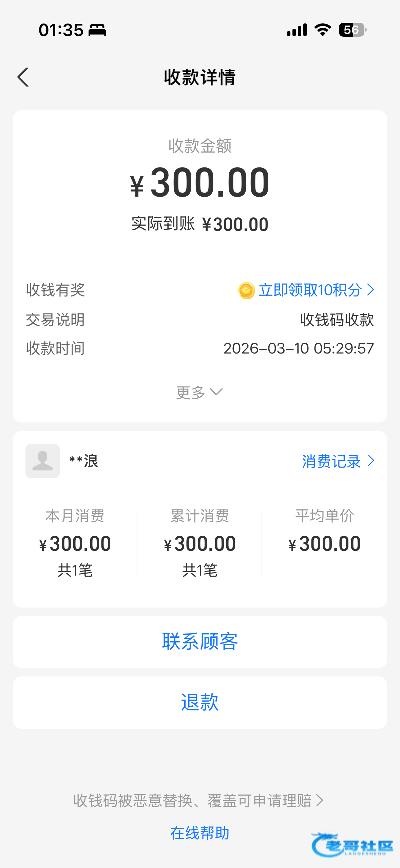This screenshot has width=400, height=868.
Task: Tap the 累计消费 total spending stat
Action: tap(200, 543)
